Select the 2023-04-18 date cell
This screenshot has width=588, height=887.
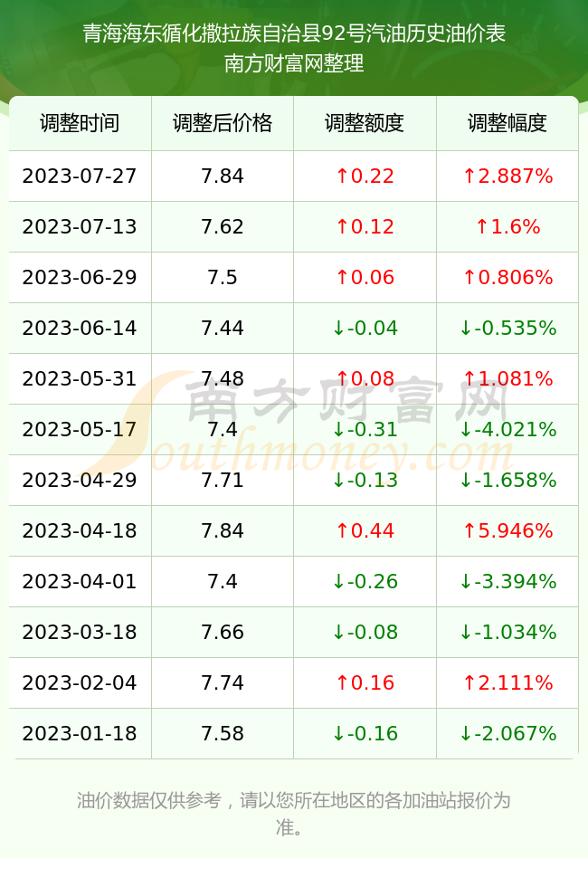[x=80, y=530]
